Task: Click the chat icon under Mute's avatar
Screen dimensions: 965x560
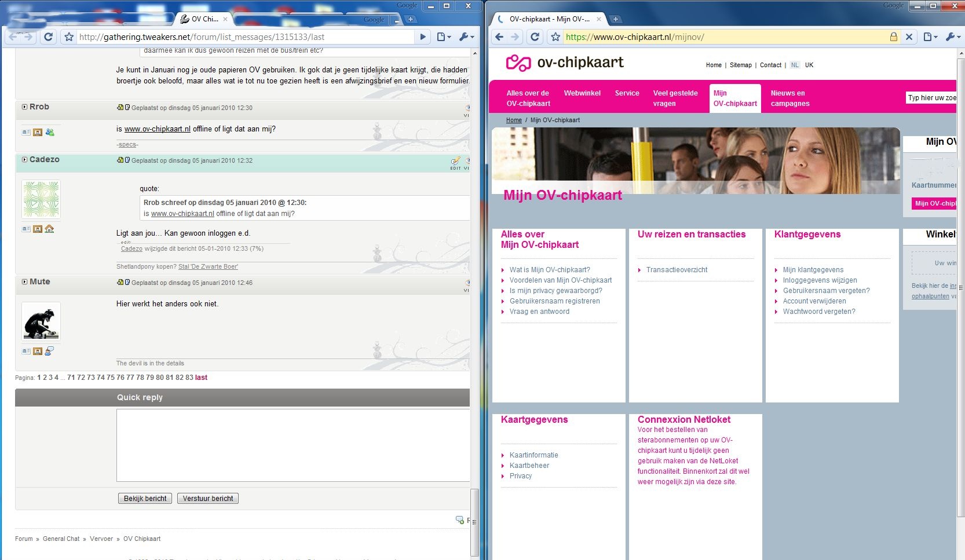Action: tap(50, 351)
